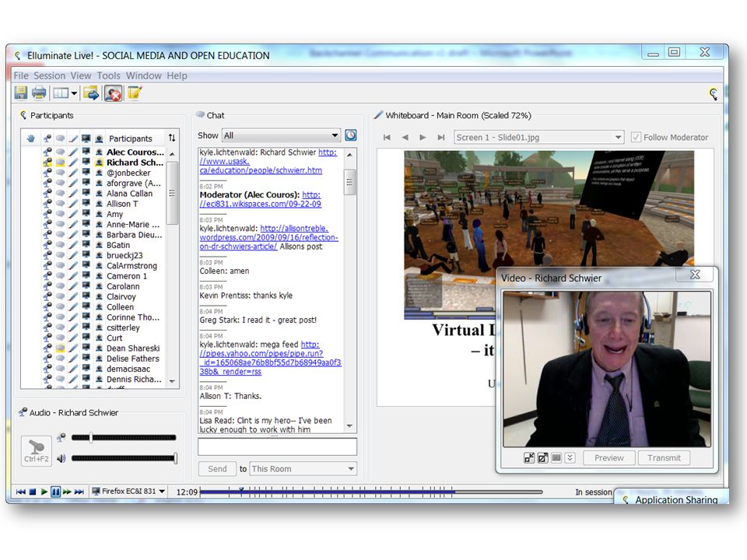Toggle the user with red X toolbar button
This screenshot has width=747, height=560.
tap(114, 93)
